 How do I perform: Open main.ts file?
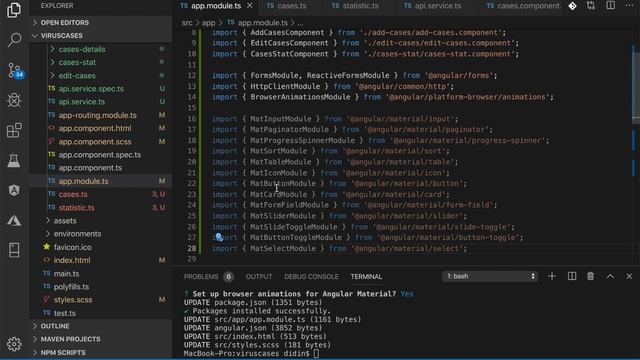click(x=66, y=273)
